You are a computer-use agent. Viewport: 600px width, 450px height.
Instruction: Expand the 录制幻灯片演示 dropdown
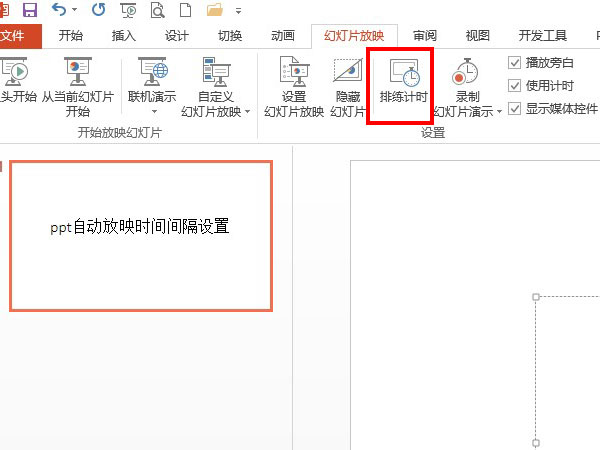coord(499,111)
